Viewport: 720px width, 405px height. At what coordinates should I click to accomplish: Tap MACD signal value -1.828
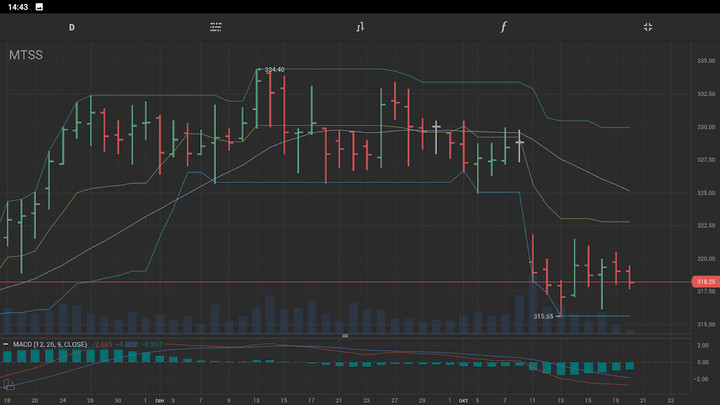(126, 344)
